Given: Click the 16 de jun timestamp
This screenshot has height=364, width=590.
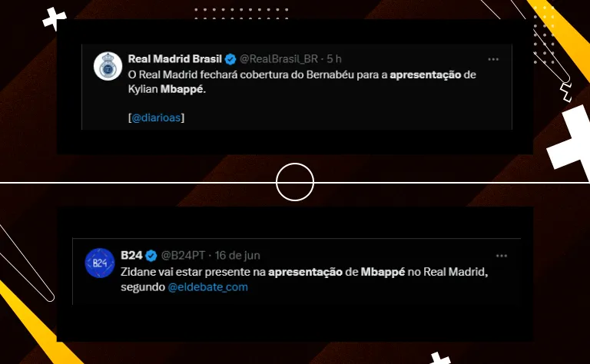Looking at the screenshot, I should [237, 256].
